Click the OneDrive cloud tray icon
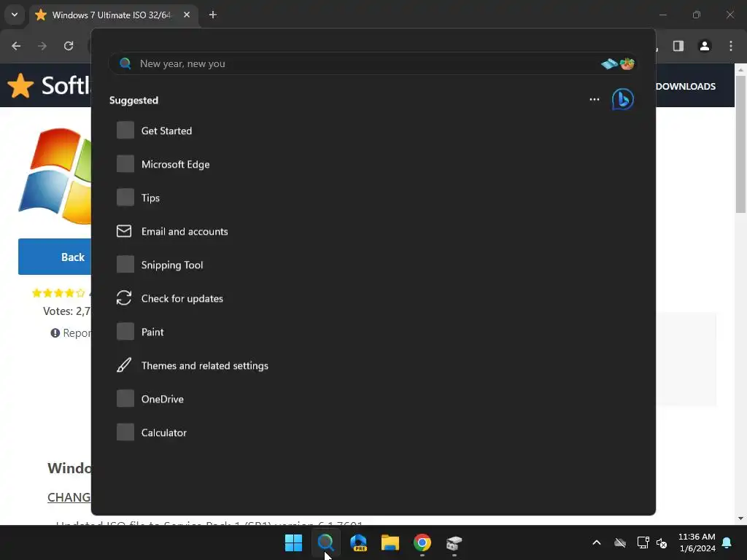 620,542
